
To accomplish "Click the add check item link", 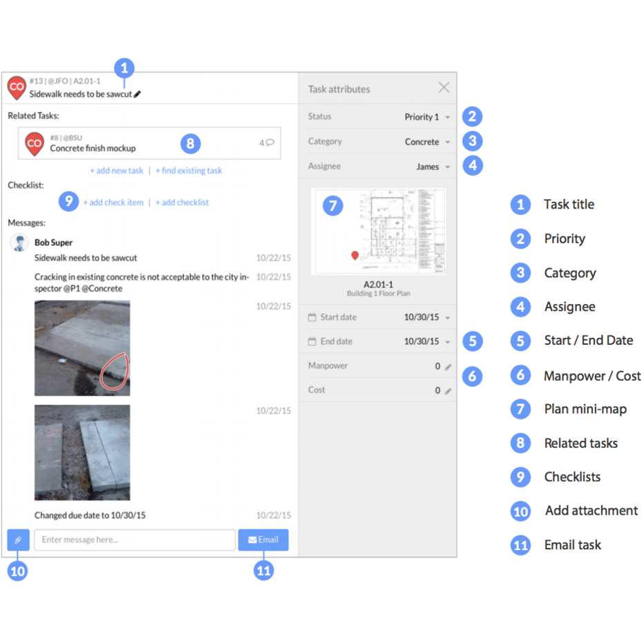I will [113, 202].
